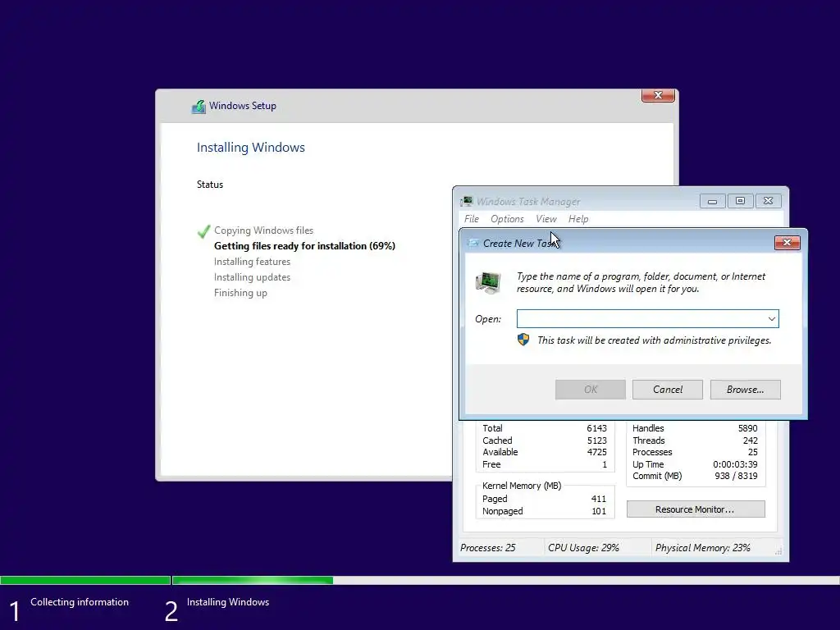Viewport: 840px width, 630px height.
Task: Click the Installing Windows progress bar
Action: point(505,580)
